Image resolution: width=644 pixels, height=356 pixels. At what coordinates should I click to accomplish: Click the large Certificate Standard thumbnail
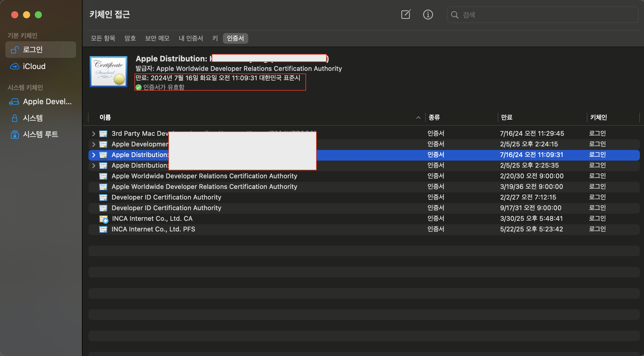[x=109, y=72]
